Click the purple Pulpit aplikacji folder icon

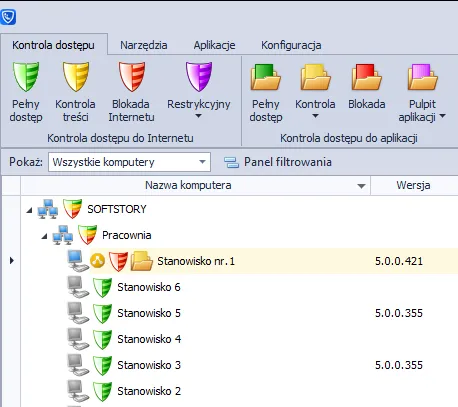(422, 77)
